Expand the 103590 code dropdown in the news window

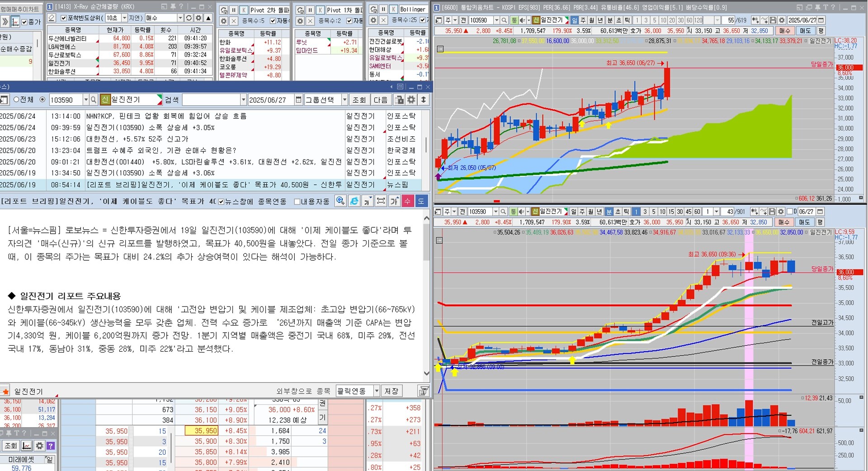tap(86, 99)
